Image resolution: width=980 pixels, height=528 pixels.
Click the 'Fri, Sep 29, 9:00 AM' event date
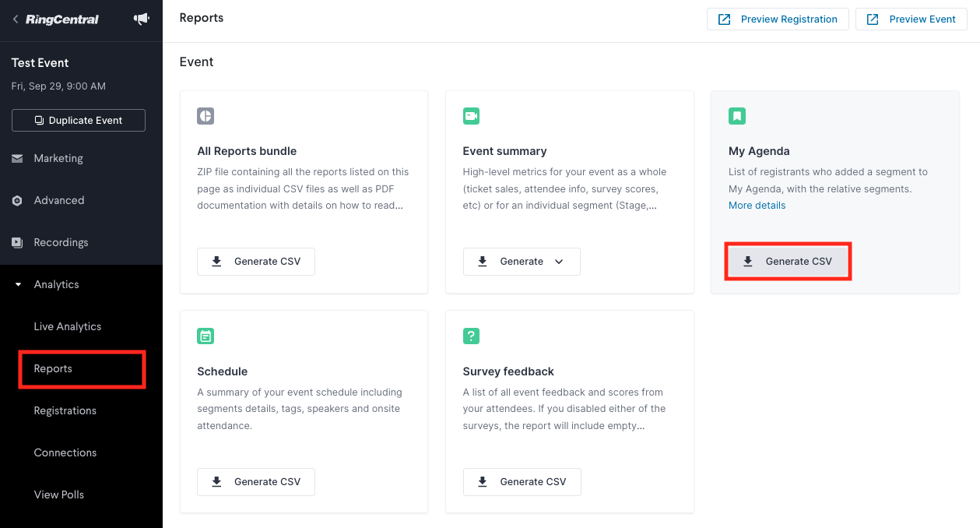[58, 86]
